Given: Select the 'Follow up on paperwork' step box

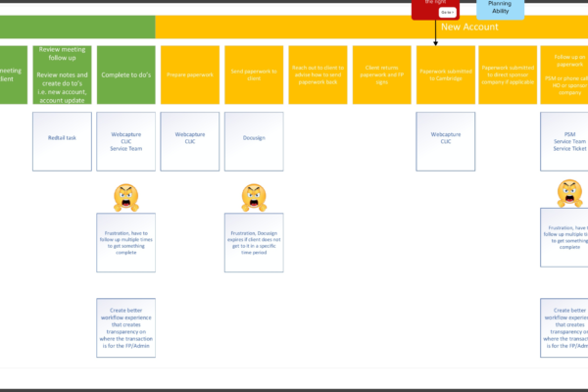Looking at the screenshot, I should click(x=564, y=74).
